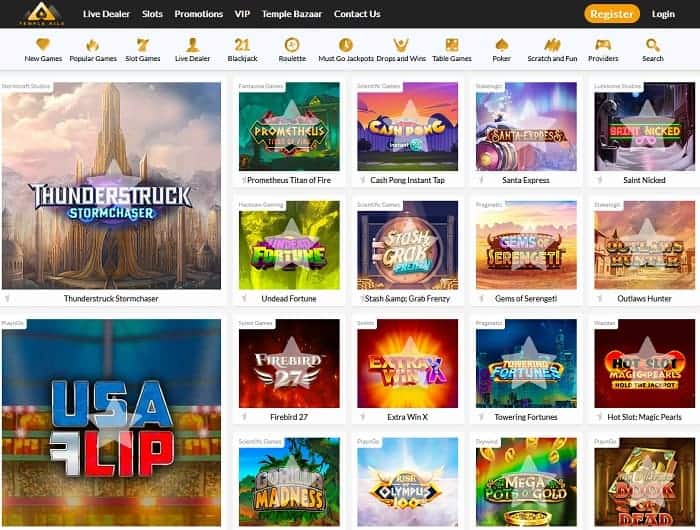700x530 pixels.
Task: Select Must Go Jackpots clock icon
Action: [346, 45]
